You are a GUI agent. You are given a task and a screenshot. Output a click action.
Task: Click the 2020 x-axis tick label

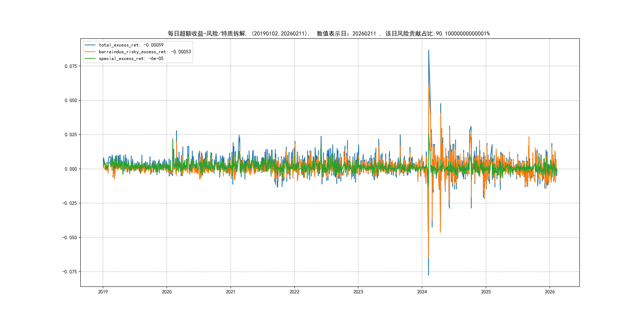tap(167, 292)
